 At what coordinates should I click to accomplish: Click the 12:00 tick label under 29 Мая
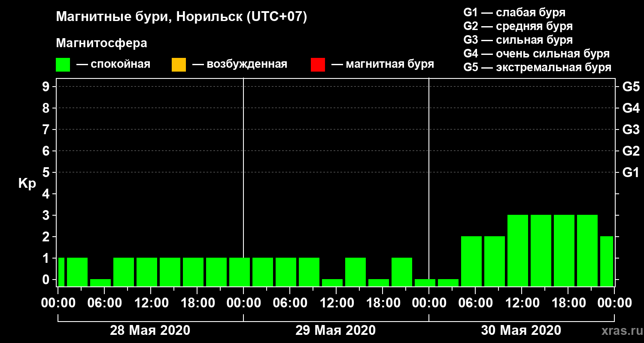click(336, 303)
